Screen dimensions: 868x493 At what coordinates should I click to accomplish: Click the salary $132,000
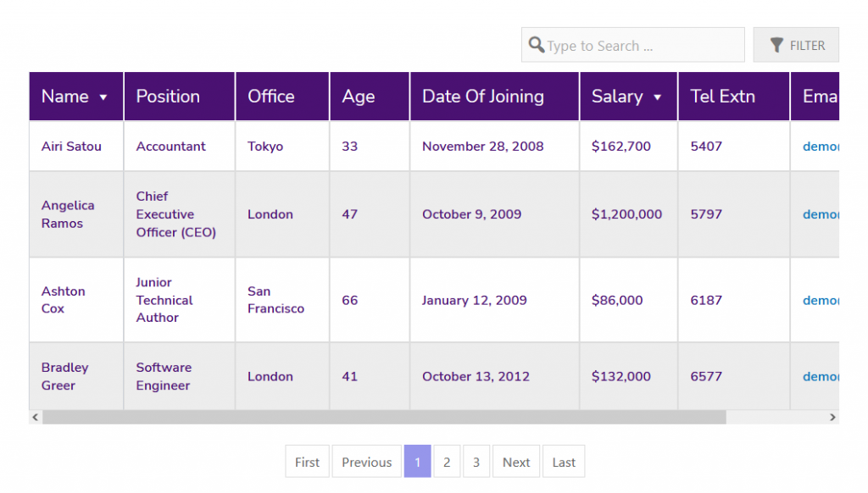[621, 376]
